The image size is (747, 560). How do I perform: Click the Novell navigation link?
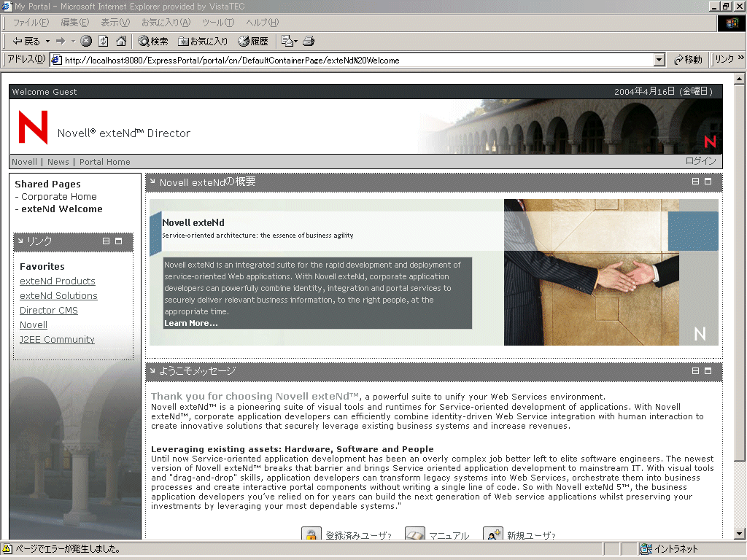pyautogui.click(x=24, y=162)
